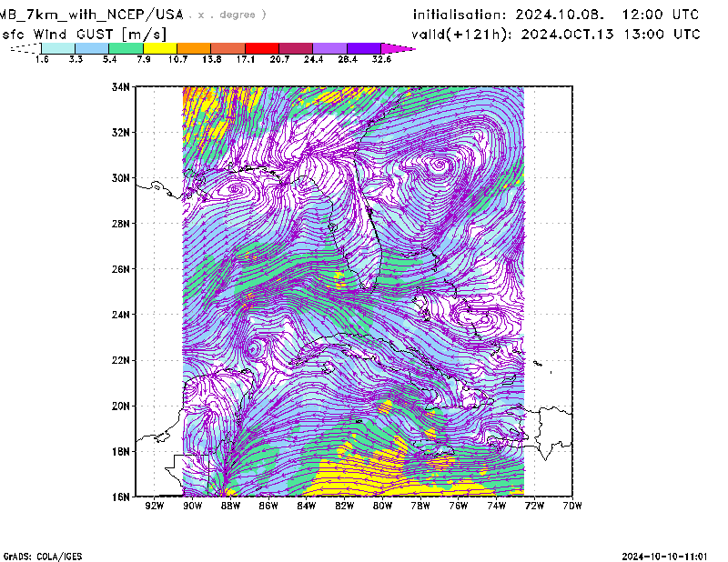728x562 pixels.
Task: Click the 92W longitude label
Action: [154, 506]
